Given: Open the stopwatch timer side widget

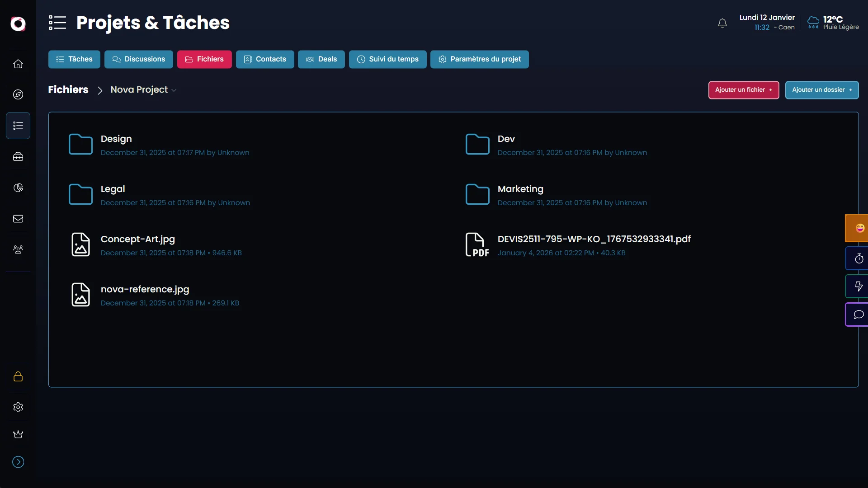Looking at the screenshot, I should (x=859, y=258).
